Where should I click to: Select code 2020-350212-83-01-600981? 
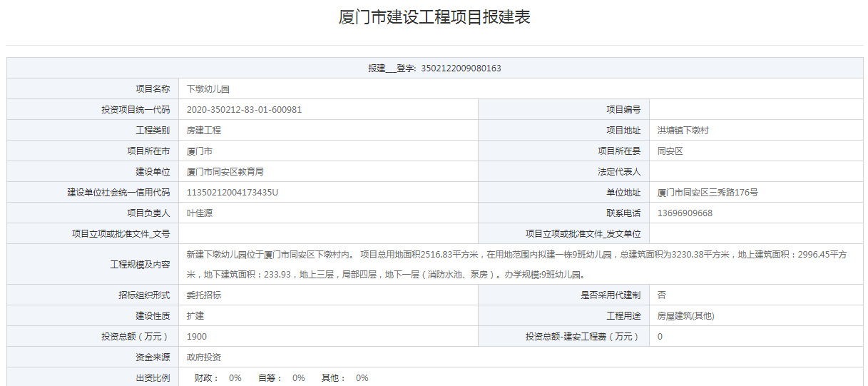point(244,110)
